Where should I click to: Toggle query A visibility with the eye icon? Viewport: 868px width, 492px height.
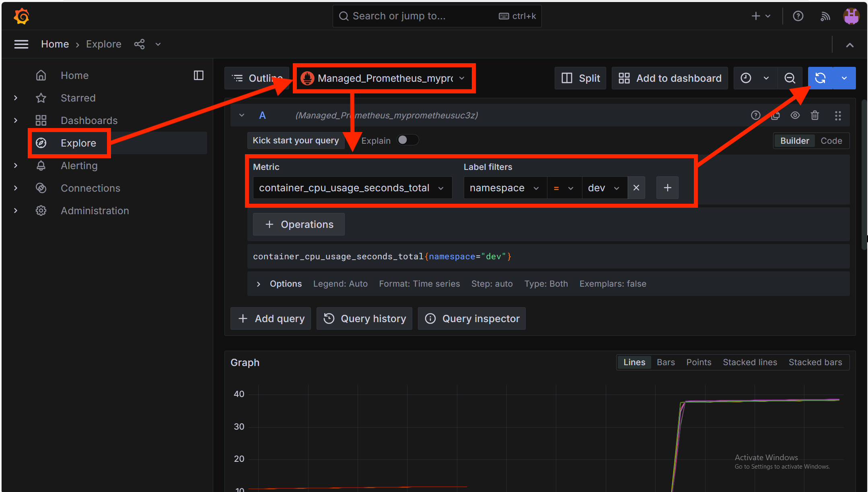point(795,116)
